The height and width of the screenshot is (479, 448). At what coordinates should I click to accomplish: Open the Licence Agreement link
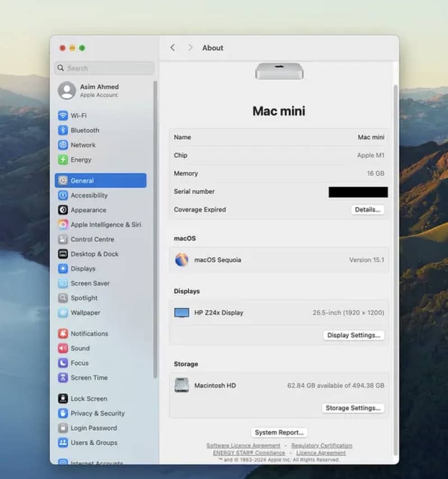(321, 453)
